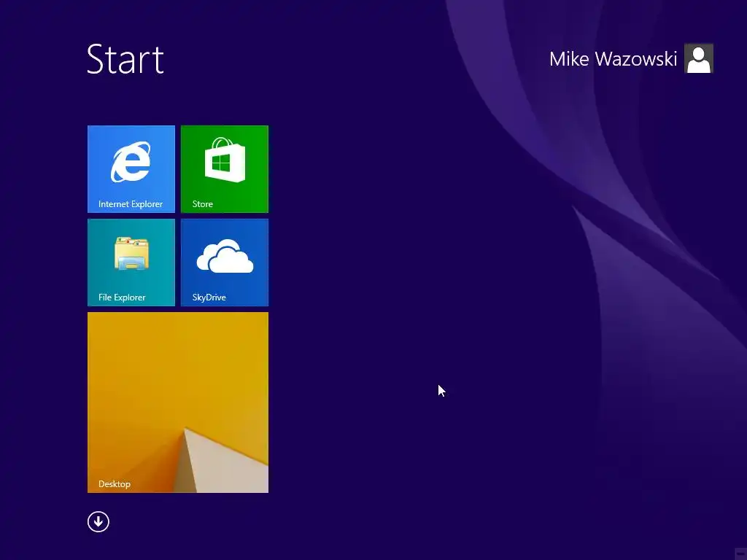747x560 pixels.
Task: Click the Start heading text
Action: pos(125,59)
